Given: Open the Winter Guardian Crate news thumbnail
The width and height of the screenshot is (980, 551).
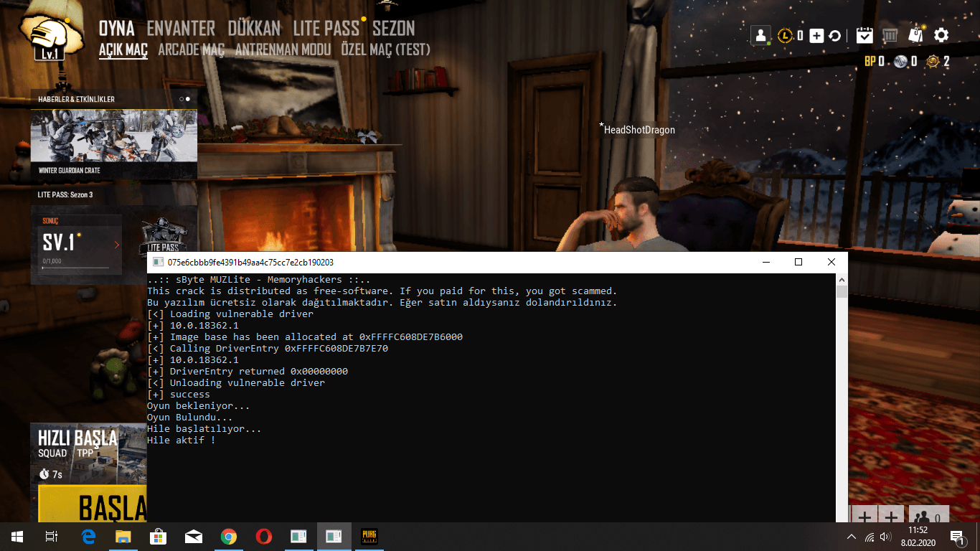Looking at the screenshot, I should (x=114, y=136).
